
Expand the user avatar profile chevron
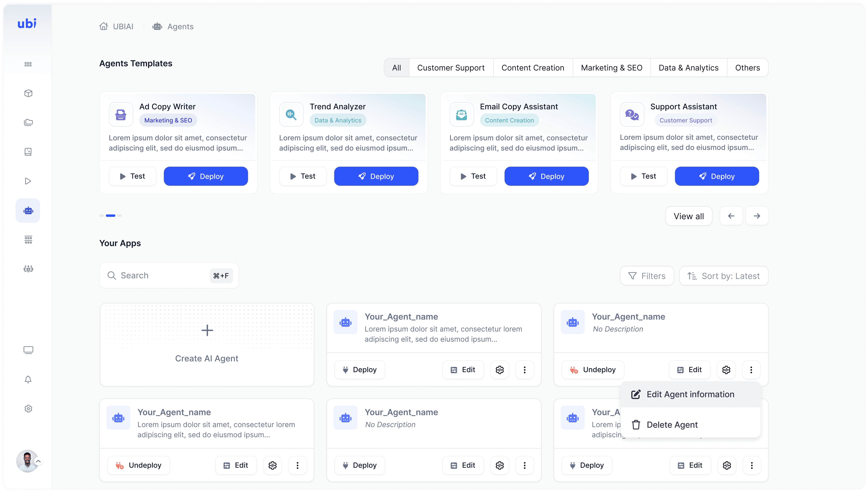point(38,461)
